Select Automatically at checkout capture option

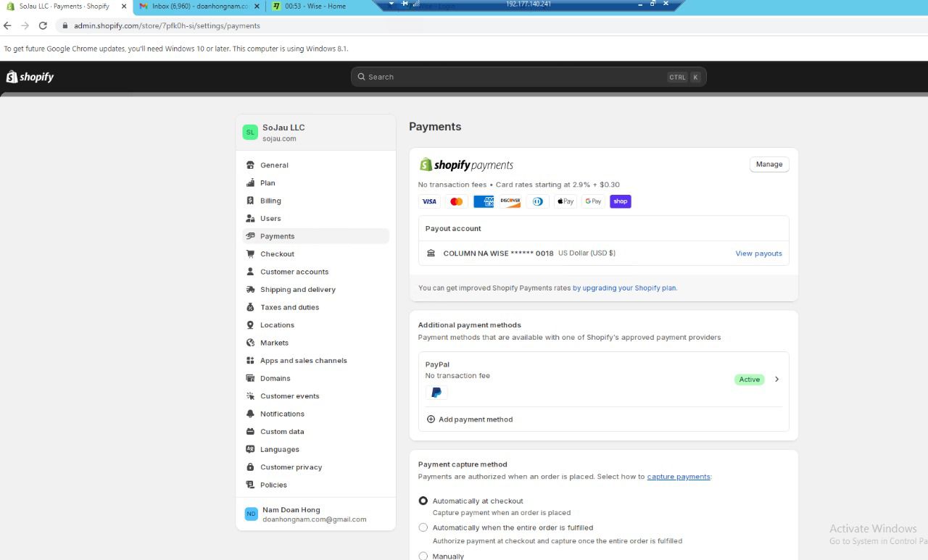coord(423,501)
